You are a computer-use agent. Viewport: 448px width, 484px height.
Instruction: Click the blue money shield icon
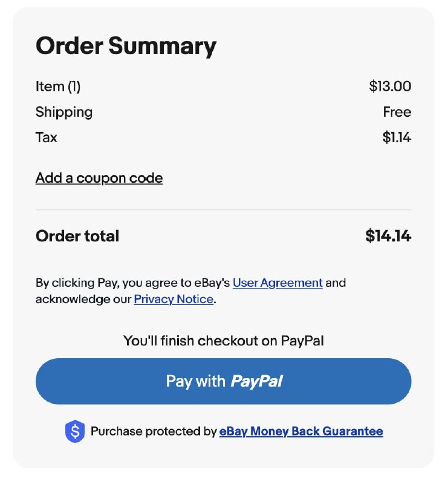tap(75, 431)
